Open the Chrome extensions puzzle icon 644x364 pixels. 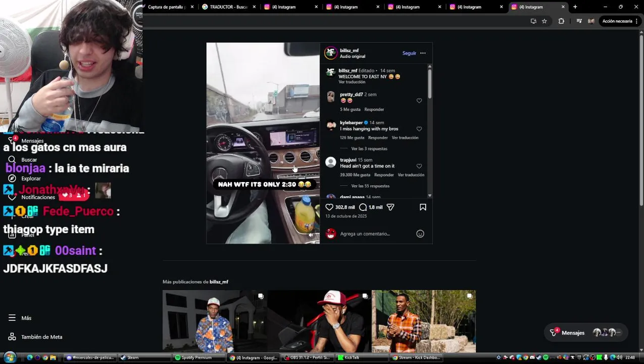[561, 21]
